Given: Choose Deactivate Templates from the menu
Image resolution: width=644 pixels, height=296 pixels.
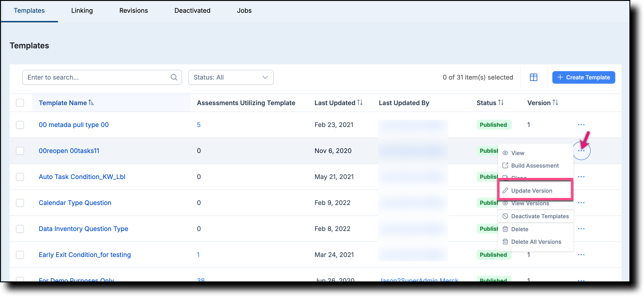Looking at the screenshot, I should (535, 216).
